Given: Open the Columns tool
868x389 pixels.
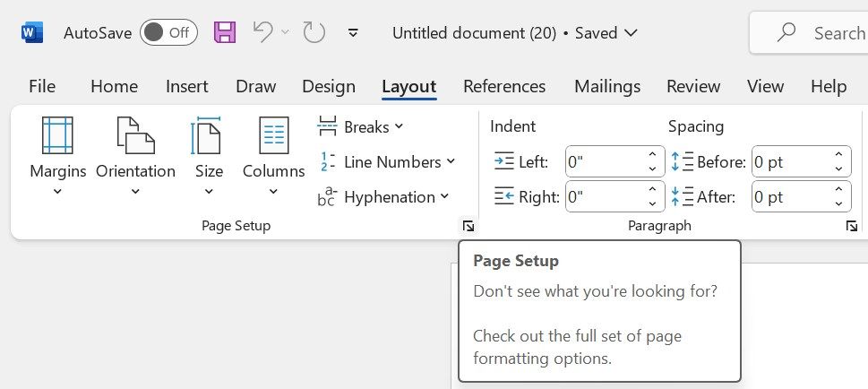Looking at the screenshot, I should click(273, 157).
